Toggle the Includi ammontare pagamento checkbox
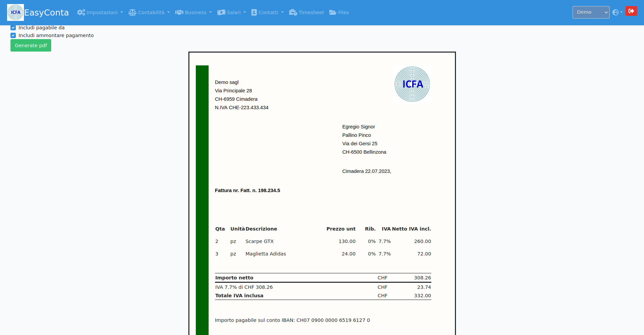This screenshot has width=644, height=335. click(x=13, y=35)
